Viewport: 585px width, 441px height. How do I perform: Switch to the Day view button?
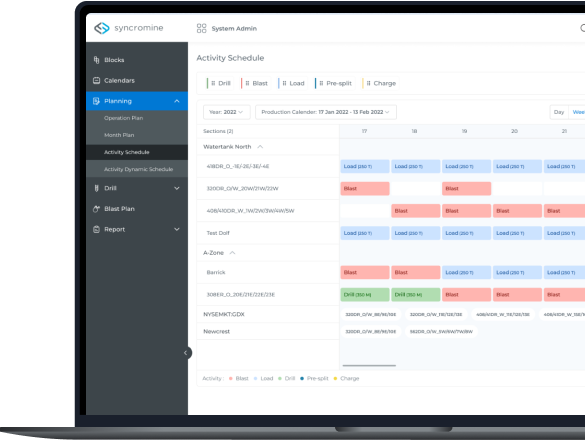tap(559, 112)
